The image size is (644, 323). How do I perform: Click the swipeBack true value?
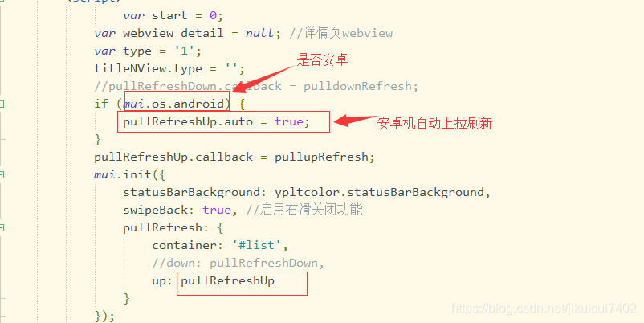click(x=217, y=210)
